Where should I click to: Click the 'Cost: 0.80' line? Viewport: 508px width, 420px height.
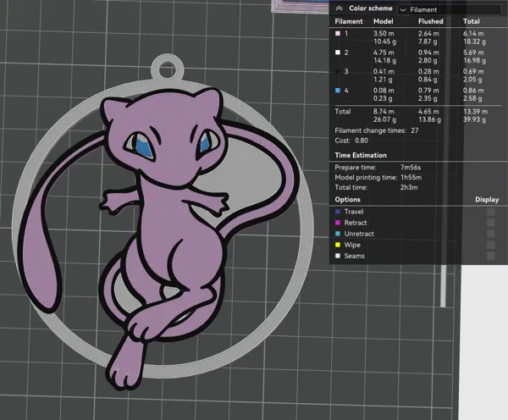(351, 141)
